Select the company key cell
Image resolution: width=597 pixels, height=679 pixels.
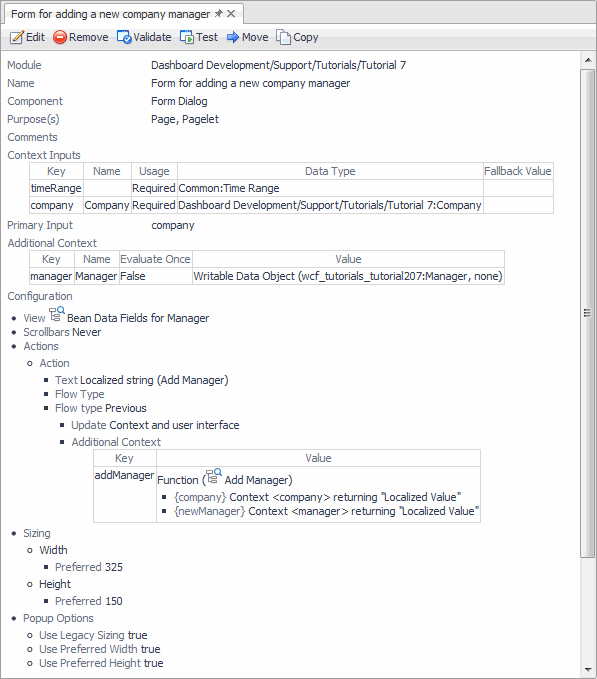(x=56, y=205)
